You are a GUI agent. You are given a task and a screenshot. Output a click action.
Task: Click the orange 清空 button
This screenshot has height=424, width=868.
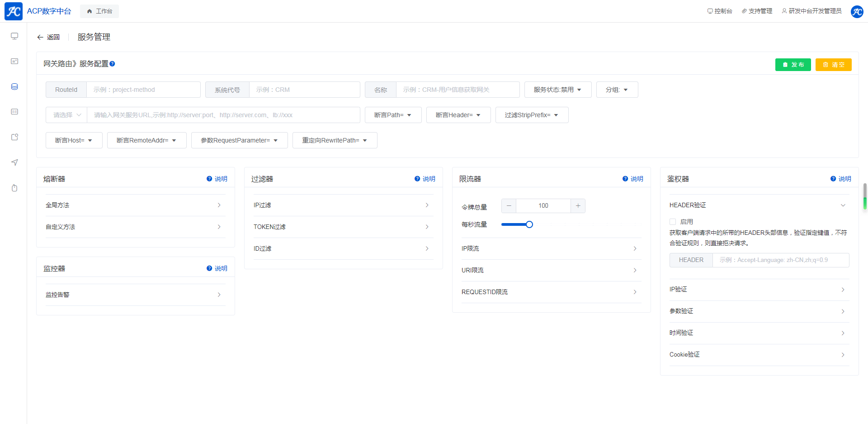[833, 65]
